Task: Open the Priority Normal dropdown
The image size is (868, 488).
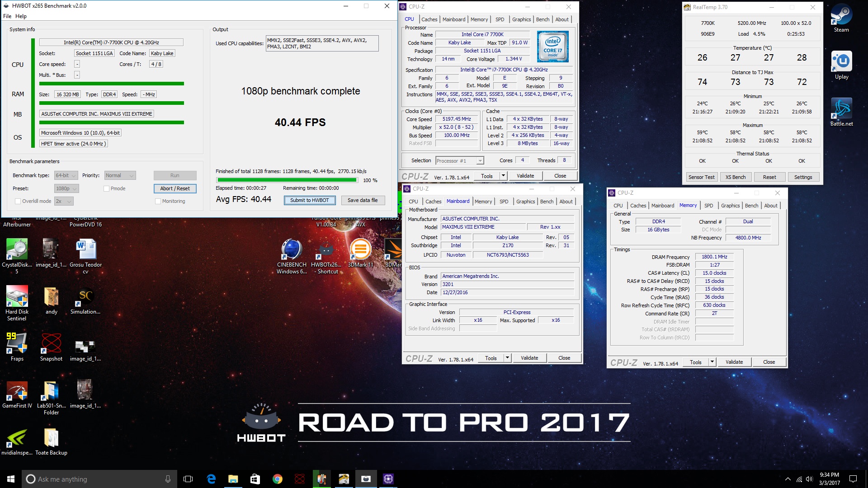Action: [120, 176]
